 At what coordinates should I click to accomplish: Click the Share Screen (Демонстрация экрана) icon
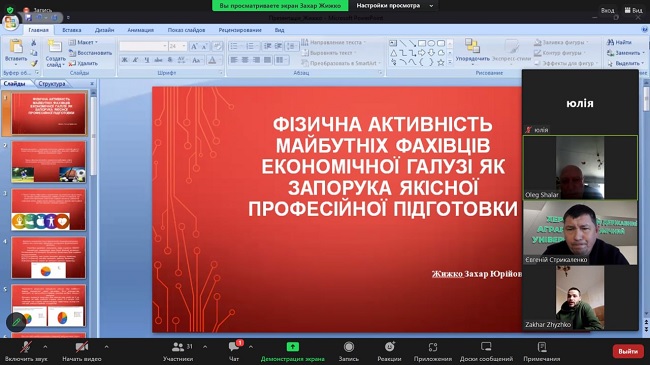click(x=293, y=347)
